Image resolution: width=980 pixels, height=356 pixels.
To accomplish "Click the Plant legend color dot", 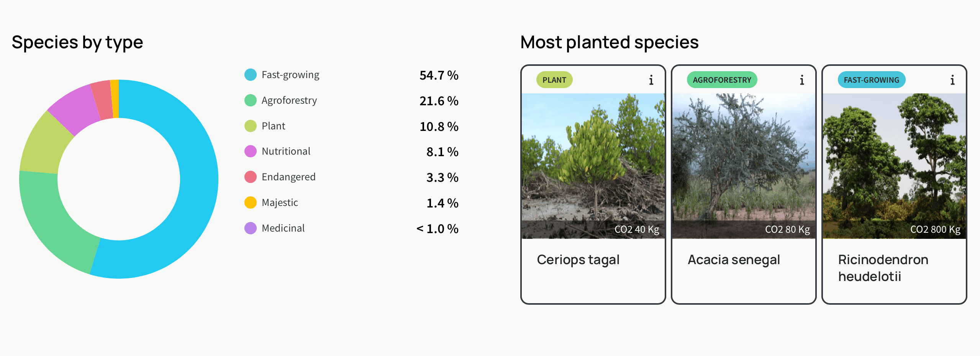I will point(251,126).
